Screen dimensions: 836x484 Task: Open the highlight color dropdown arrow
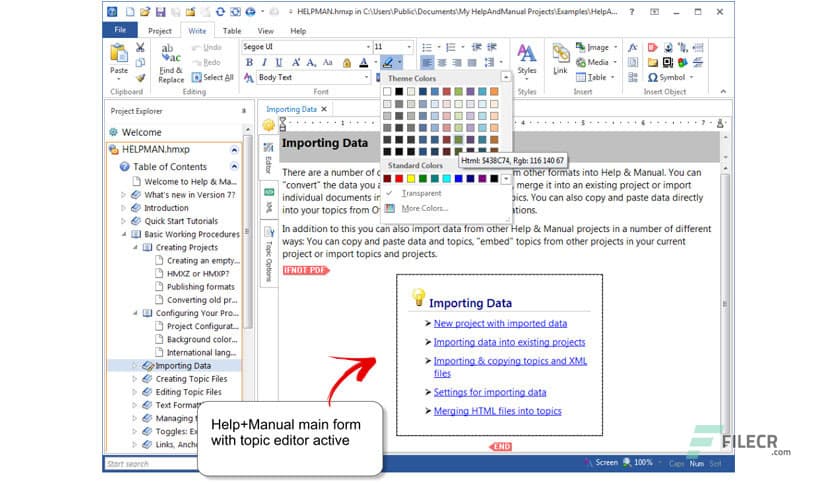point(399,63)
